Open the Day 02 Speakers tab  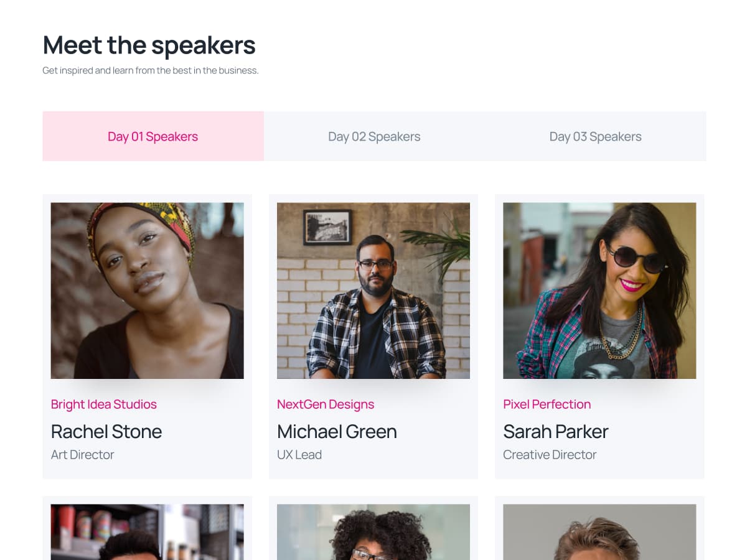point(374,136)
